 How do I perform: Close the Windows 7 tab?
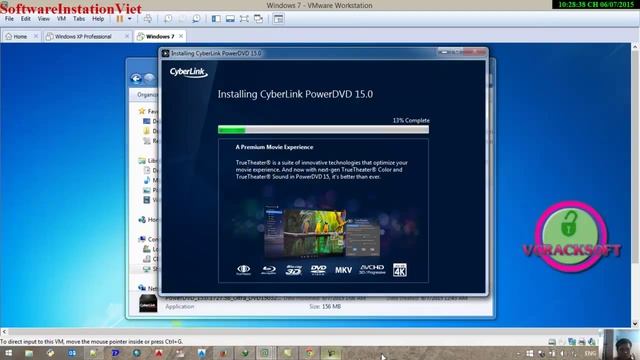(x=181, y=36)
